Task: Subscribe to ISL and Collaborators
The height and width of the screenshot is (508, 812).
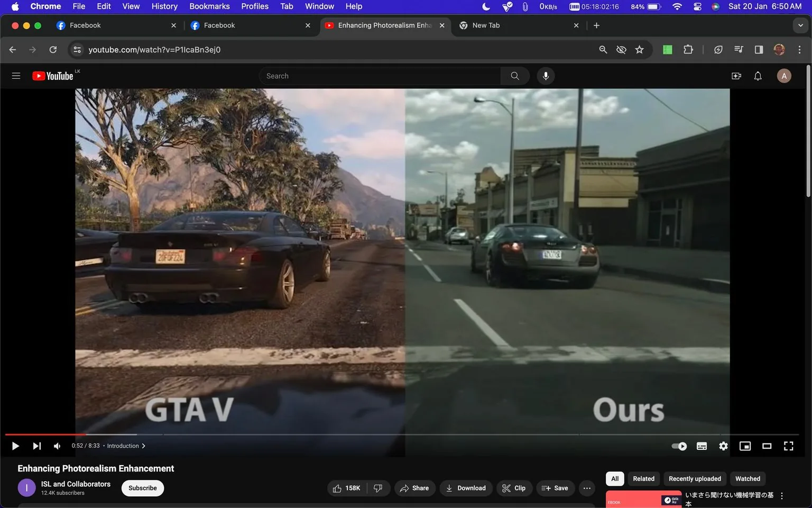Action: pyautogui.click(x=142, y=487)
